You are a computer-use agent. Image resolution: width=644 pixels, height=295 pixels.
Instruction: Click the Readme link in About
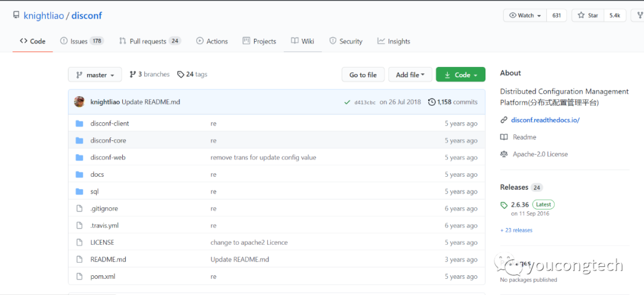[524, 137]
